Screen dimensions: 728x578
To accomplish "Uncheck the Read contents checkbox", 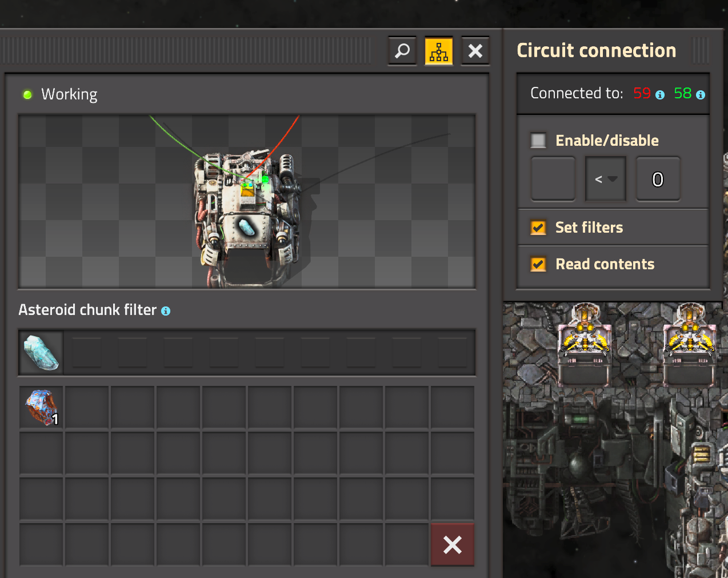I will (538, 264).
